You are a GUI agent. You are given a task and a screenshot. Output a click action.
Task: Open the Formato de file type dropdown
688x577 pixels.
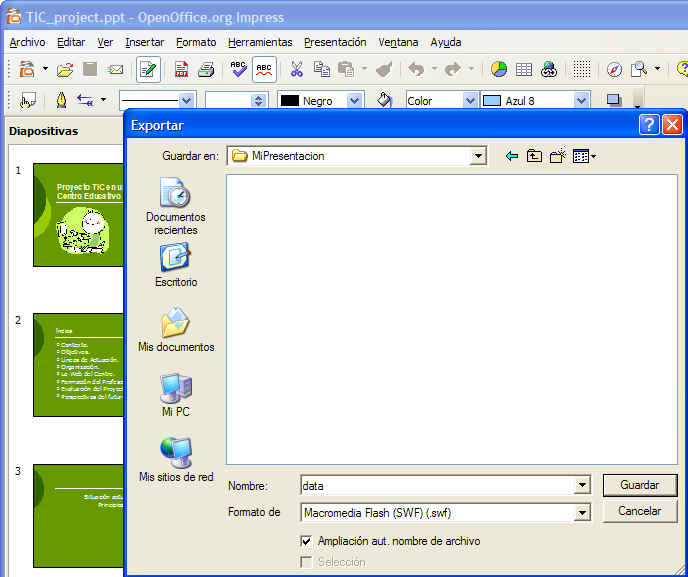coord(582,513)
